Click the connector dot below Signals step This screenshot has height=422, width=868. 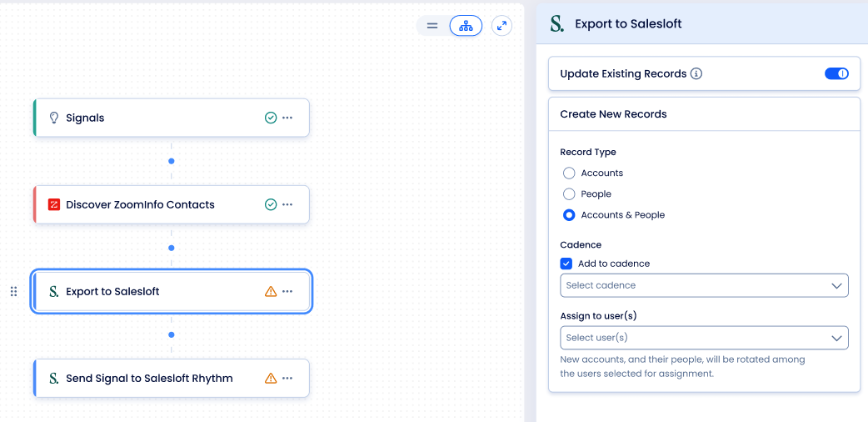pos(171,161)
